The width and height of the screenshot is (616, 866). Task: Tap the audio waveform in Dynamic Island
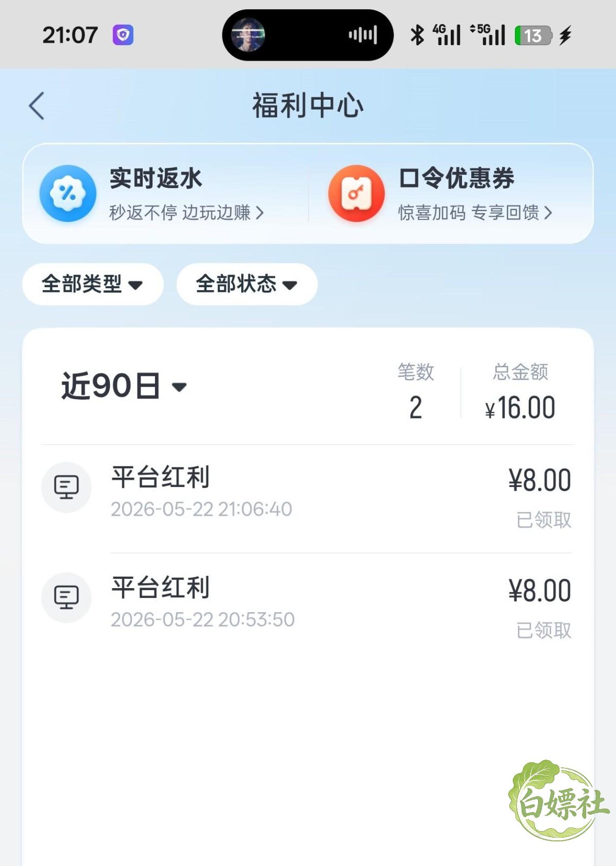point(363,35)
